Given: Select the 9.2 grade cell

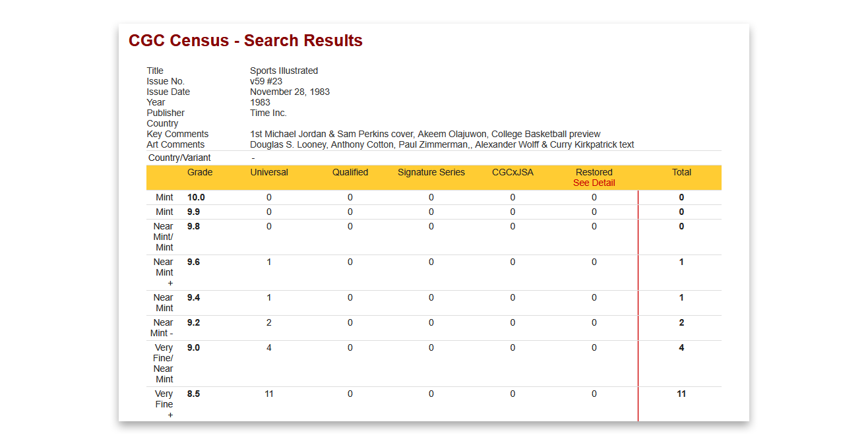Looking at the screenshot, I should 193,322.
